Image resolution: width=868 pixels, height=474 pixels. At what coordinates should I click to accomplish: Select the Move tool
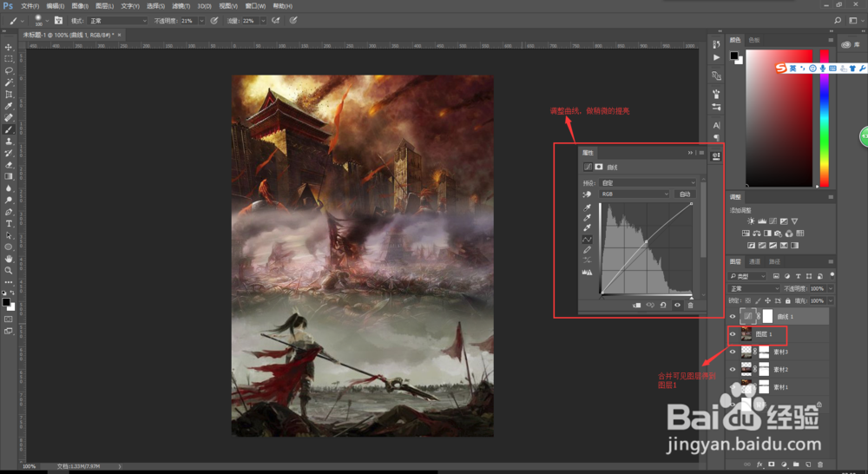[9, 47]
